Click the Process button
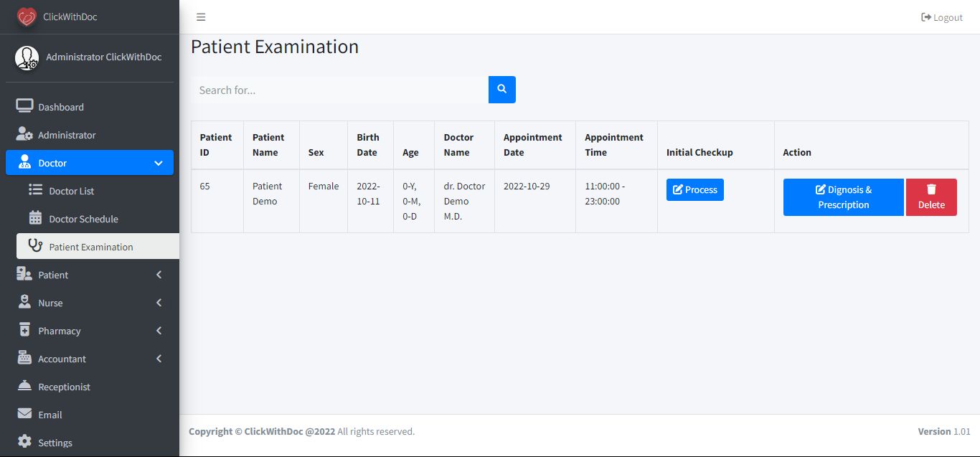The image size is (980, 457). (695, 189)
